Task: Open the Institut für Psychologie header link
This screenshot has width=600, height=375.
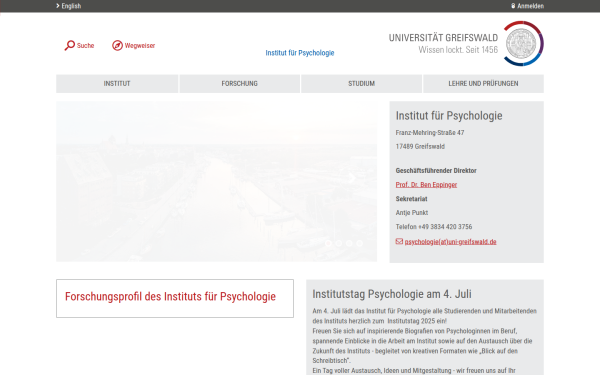Action: (300, 53)
